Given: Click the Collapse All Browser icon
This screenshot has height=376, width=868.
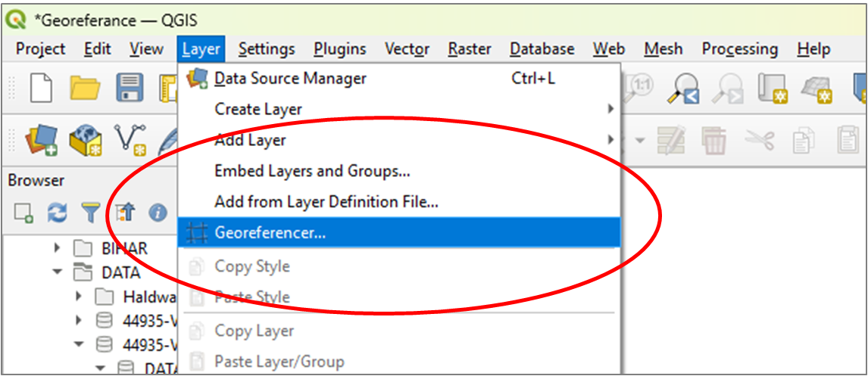Looking at the screenshot, I should tap(124, 213).
